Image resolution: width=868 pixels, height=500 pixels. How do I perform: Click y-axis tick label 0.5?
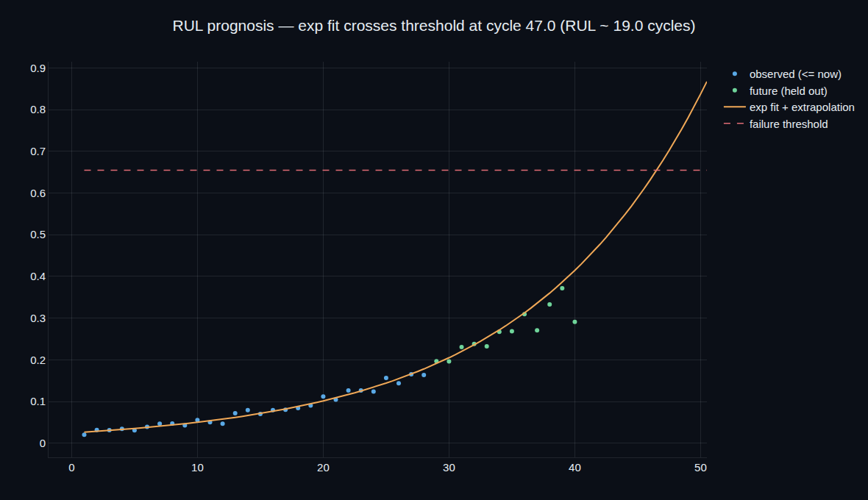click(x=38, y=235)
